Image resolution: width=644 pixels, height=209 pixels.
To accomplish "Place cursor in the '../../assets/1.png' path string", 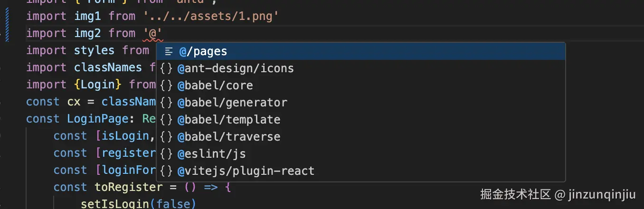I will click(x=210, y=16).
